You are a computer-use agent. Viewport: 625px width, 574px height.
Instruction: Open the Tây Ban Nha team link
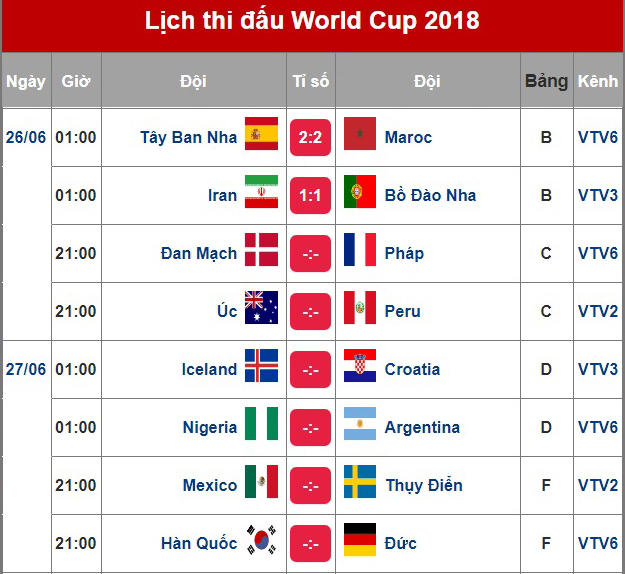(x=189, y=137)
